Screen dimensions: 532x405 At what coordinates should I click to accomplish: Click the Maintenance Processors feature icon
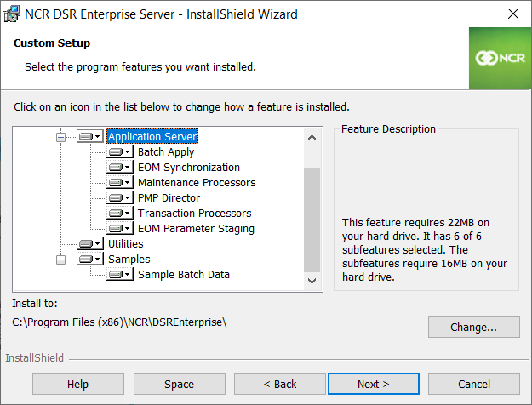coord(120,183)
